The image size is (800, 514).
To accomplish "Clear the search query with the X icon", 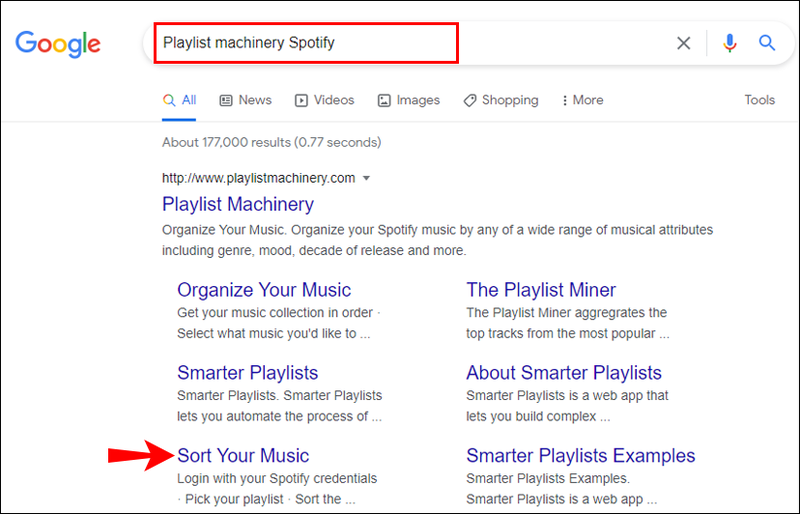I will 684,43.
